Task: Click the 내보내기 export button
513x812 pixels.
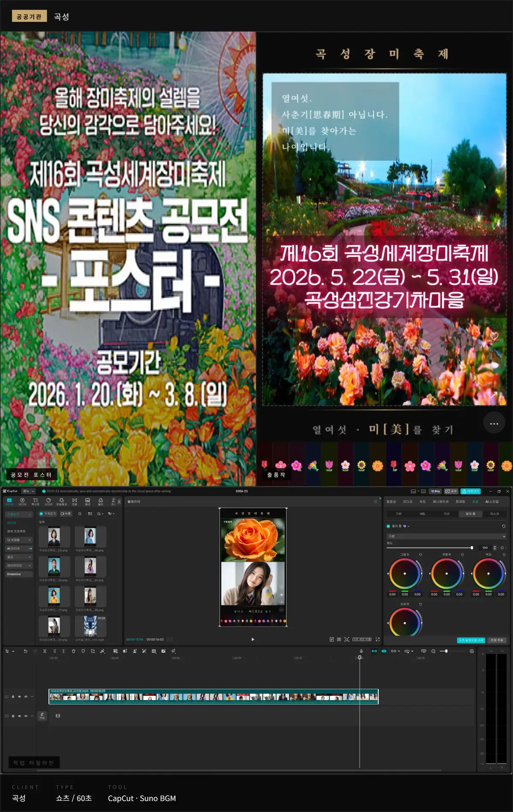Action: [x=471, y=491]
